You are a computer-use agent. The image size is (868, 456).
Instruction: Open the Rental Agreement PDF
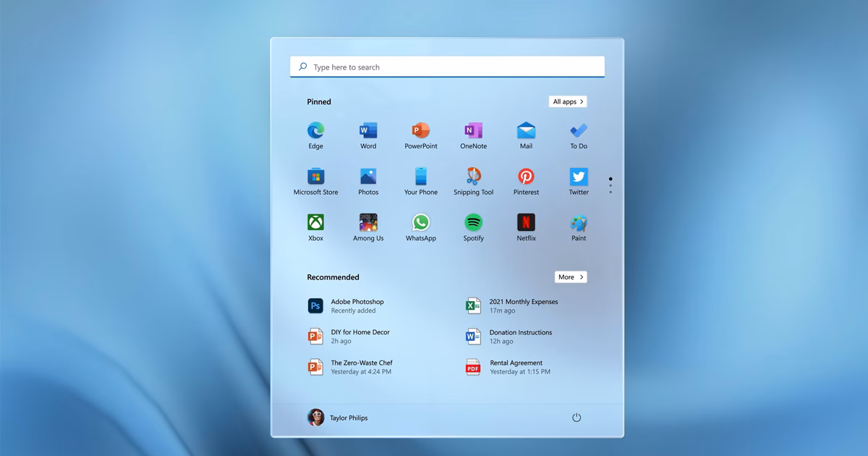click(508, 367)
